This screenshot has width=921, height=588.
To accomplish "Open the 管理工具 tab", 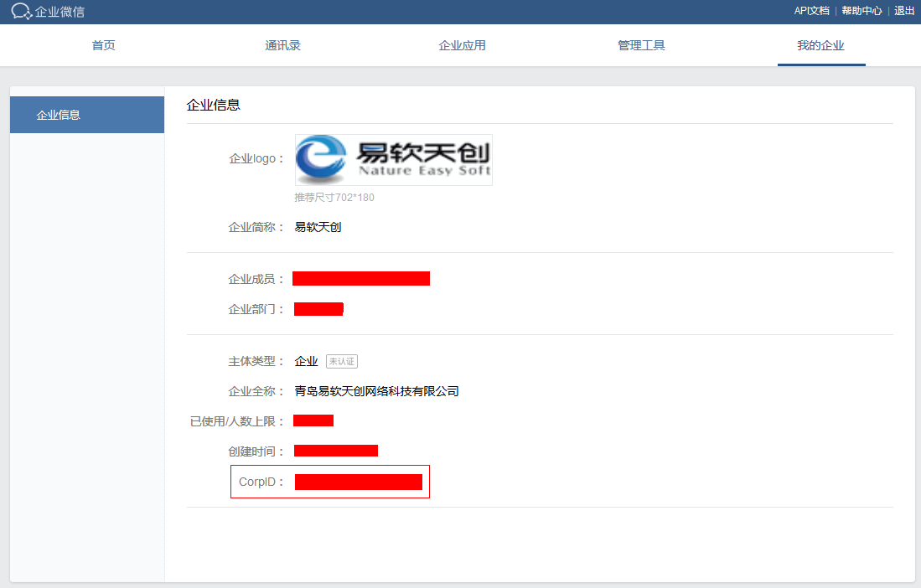I will 641,45.
